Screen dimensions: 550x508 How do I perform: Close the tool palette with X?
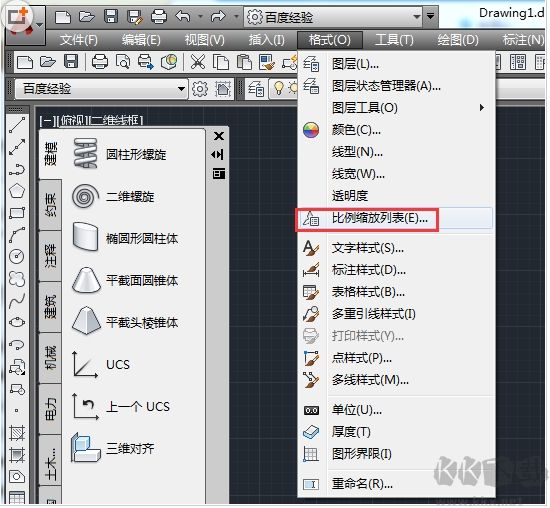coord(219,136)
